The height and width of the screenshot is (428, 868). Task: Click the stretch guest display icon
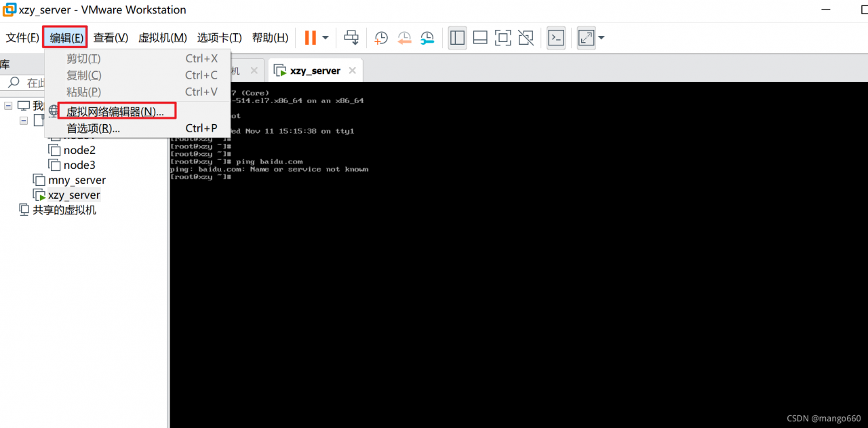pos(587,38)
